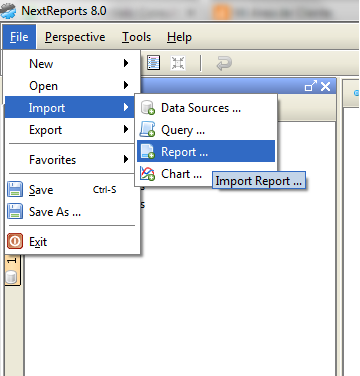Click the Import submenu arrow
Viewport: 360px width, 376px height.
point(126,107)
